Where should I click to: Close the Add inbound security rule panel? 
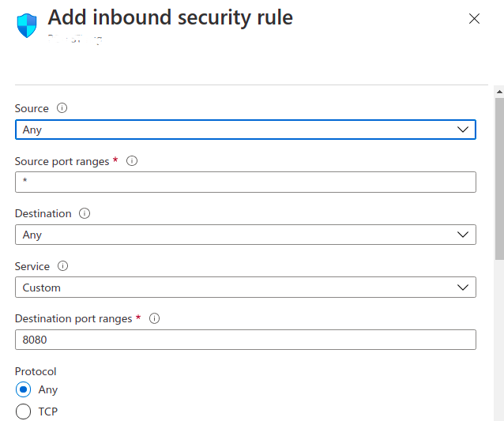[474, 19]
